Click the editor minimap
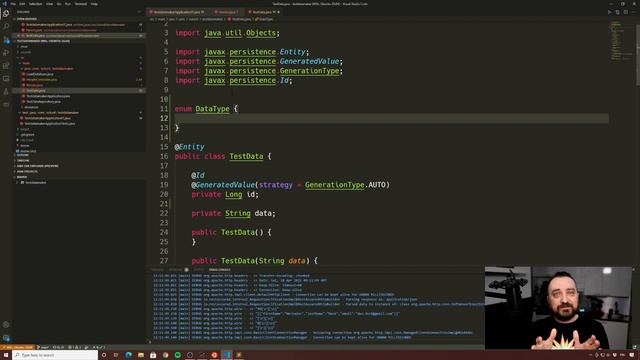Viewport: 640px width, 360px height. pyautogui.click(x=621, y=41)
